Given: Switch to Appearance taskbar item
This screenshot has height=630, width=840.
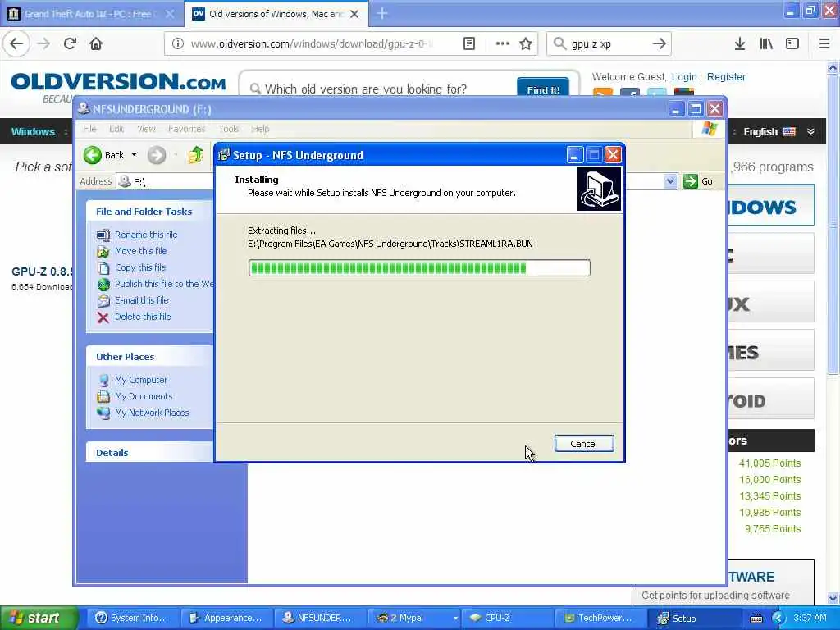Looking at the screenshot, I should [x=226, y=618].
